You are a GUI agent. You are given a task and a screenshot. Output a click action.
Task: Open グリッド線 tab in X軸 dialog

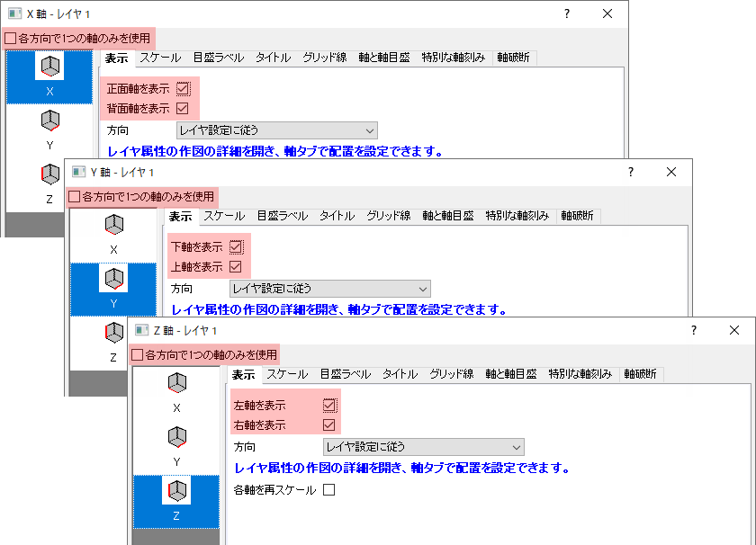(x=325, y=58)
